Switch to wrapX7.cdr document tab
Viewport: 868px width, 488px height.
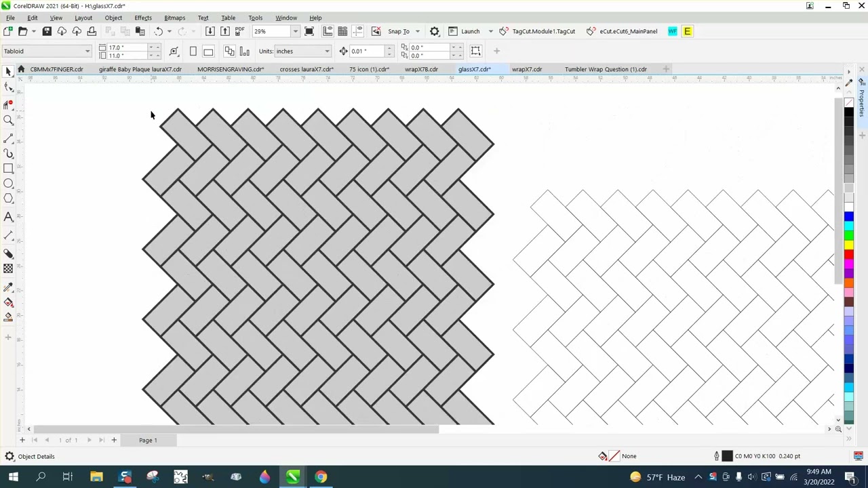click(x=527, y=69)
